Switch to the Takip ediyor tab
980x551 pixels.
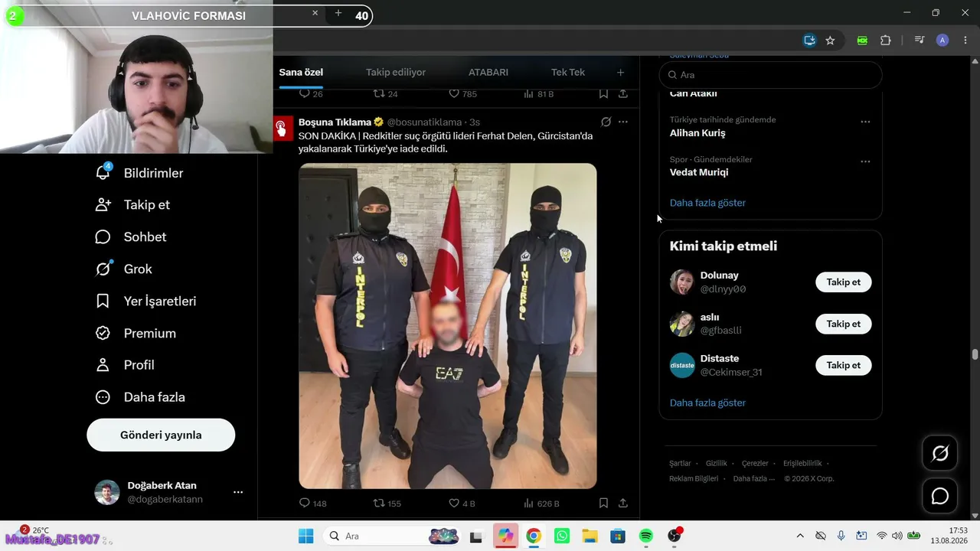click(x=396, y=73)
